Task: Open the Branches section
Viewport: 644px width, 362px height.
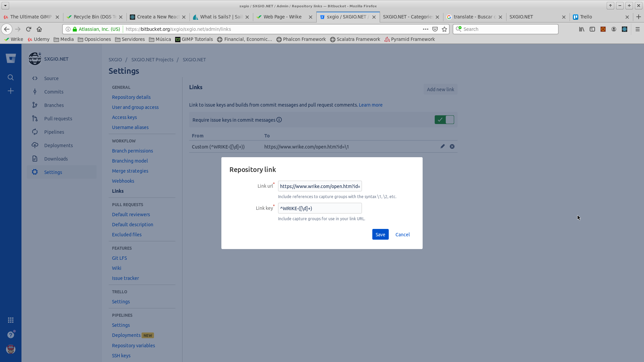Action: (x=54, y=105)
